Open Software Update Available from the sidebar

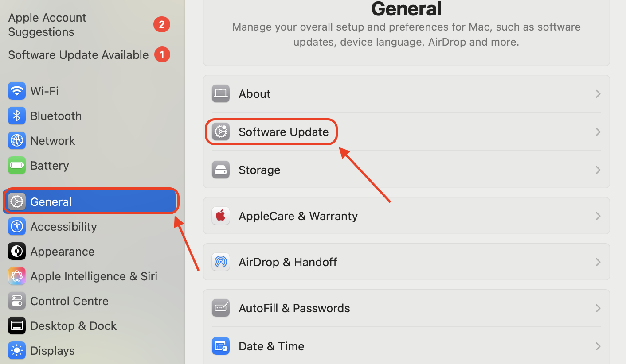78,54
